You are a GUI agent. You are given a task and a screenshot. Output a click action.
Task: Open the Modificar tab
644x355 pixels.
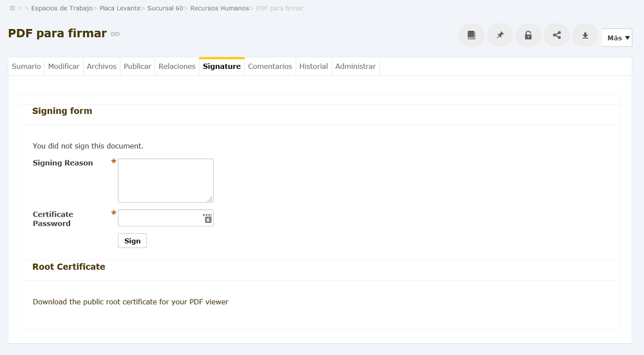point(64,66)
